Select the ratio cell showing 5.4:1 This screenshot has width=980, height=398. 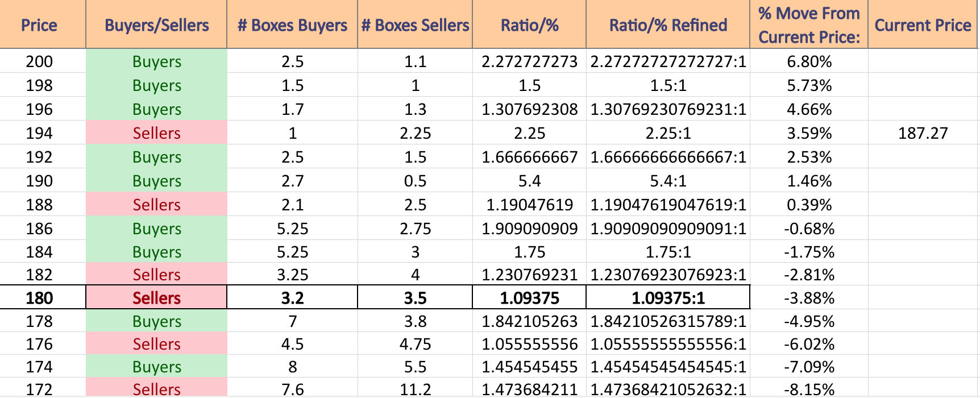tap(668, 181)
